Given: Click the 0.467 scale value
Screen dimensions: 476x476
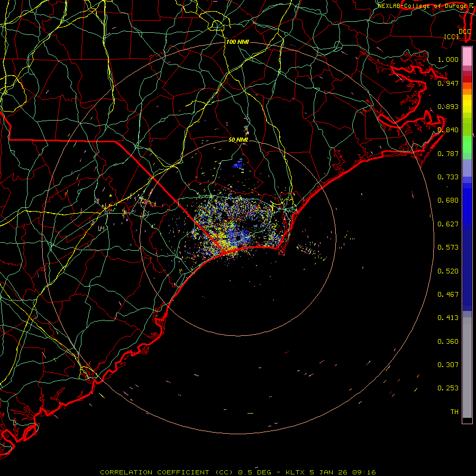Looking at the screenshot, I should (x=448, y=295).
